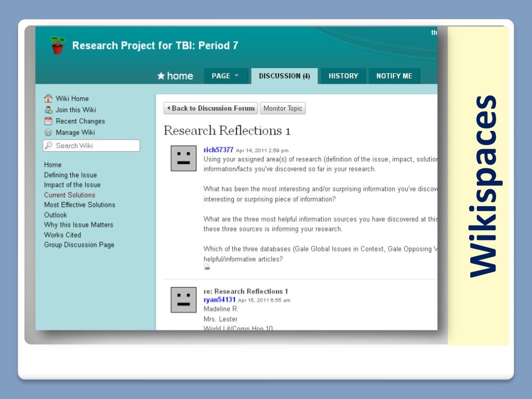Open the Works Cited page
Viewport: 532px width, 399px height.
62,235
